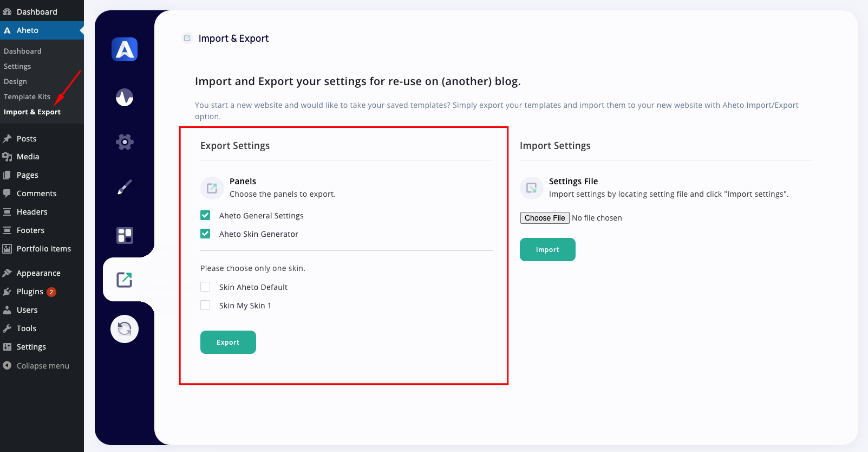Image resolution: width=868 pixels, height=452 pixels.
Task: Click the Collapse menu arrow icon
Action: pos(7,366)
